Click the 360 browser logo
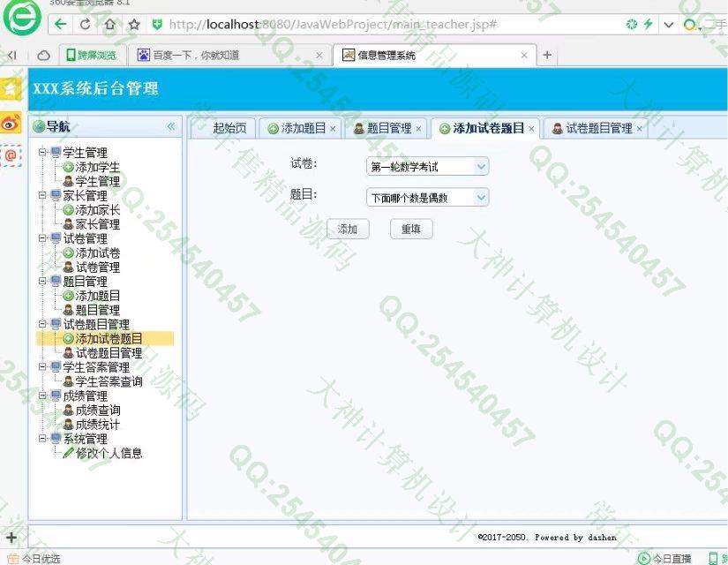Viewport: 728px width, 565px height. point(22,18)
